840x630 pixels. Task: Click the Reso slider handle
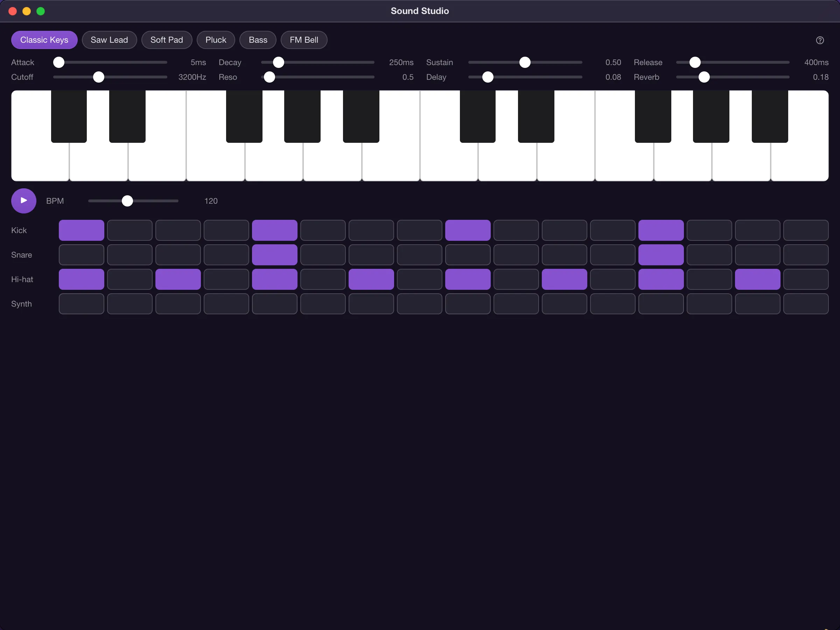[269, 77]
